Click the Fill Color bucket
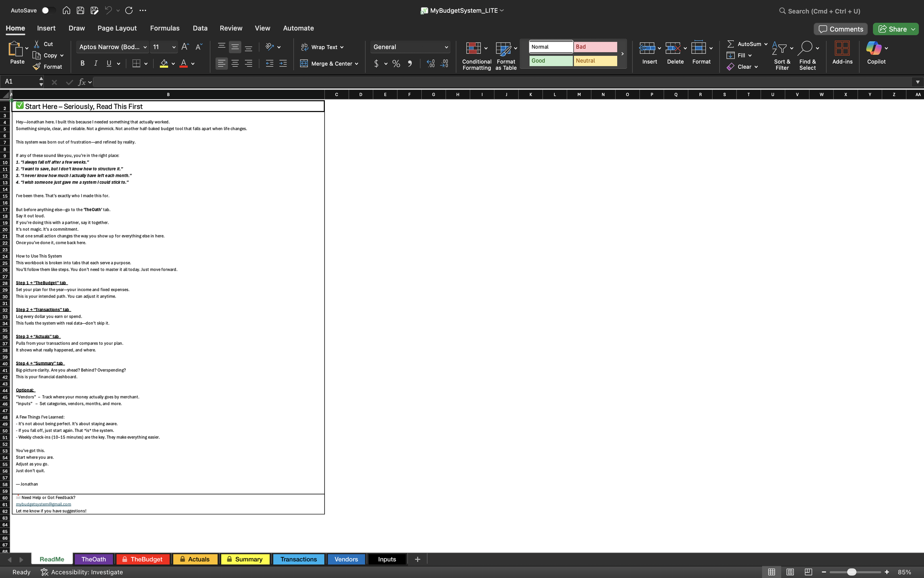Screen dimensions: 924x578 pos(164,64)
